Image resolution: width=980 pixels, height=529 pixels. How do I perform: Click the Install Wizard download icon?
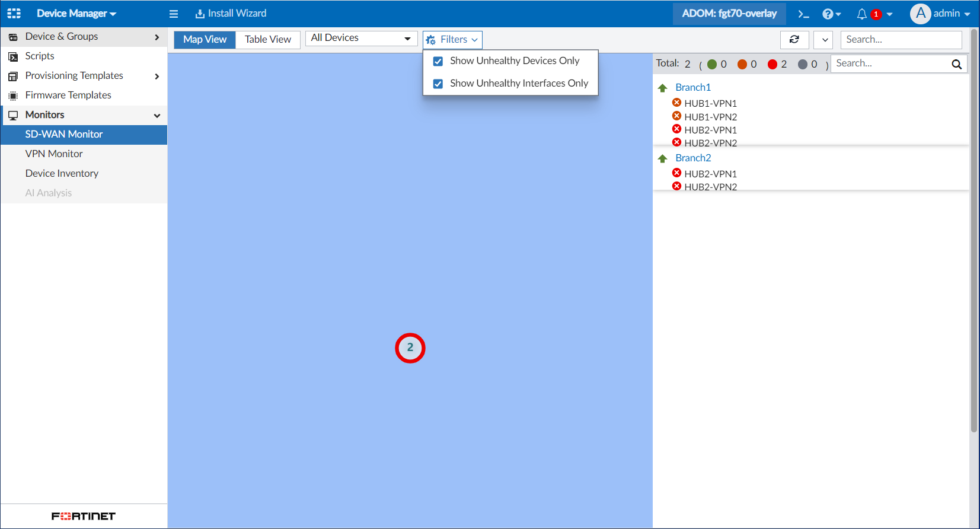click(x=200, y=14)
